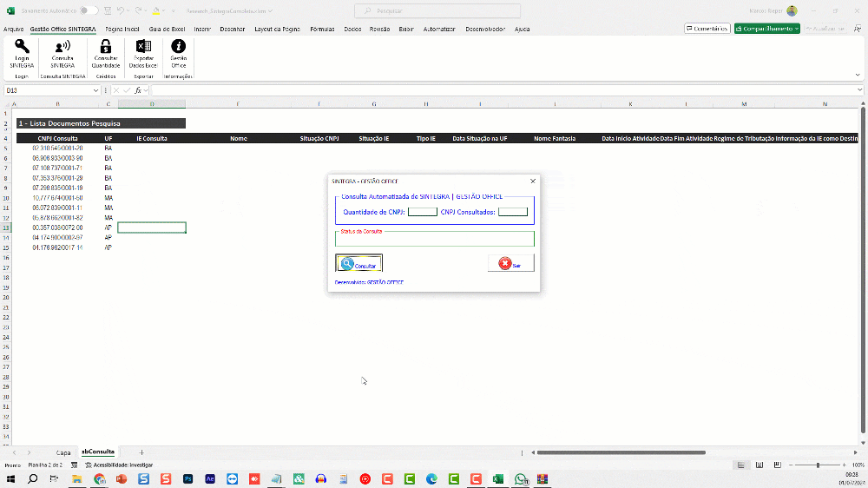Click the Insert Function fx icon

click(x=138, y=90)
